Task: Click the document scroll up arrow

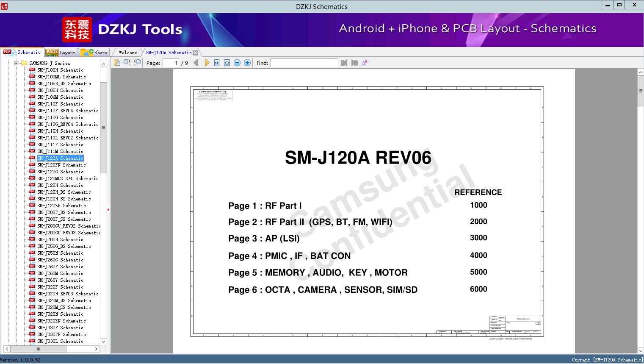Action: pyautogui.click(x=641, y=72)
